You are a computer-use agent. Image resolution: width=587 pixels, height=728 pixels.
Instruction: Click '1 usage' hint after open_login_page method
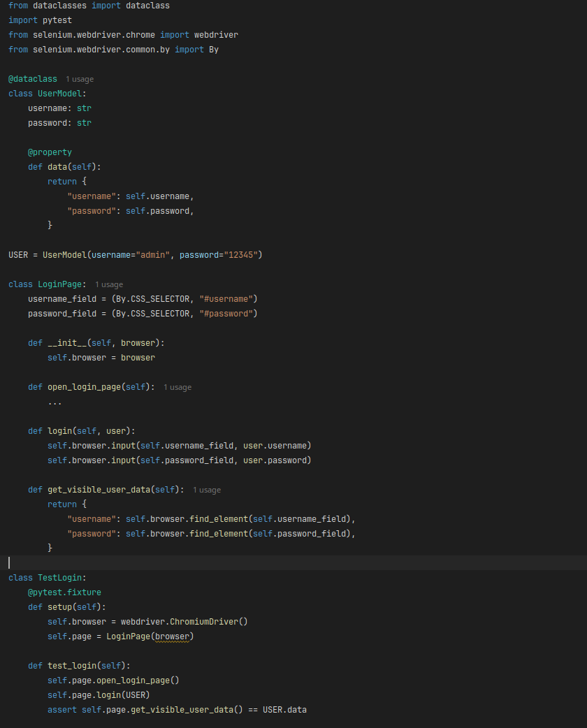[177, 387]
